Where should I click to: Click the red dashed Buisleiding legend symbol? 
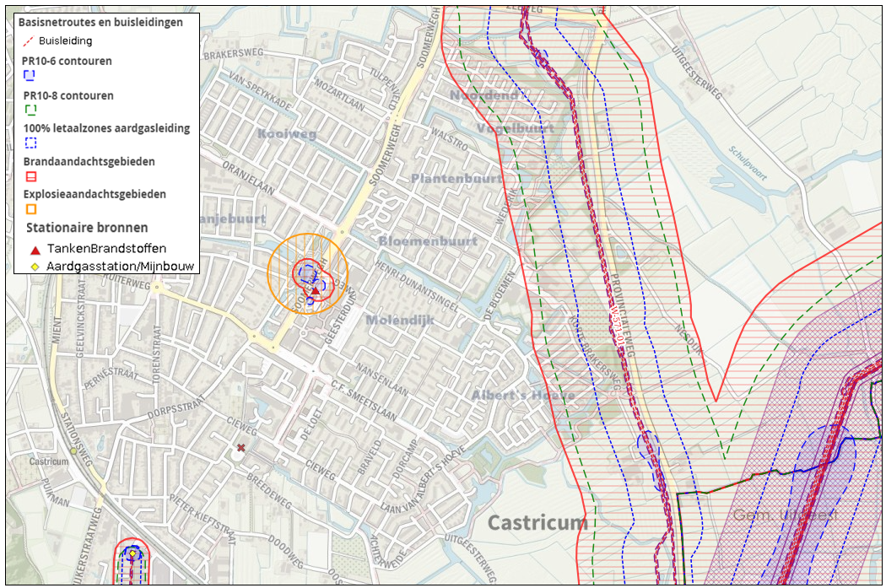pyautogui.click(x=28, y=40)
